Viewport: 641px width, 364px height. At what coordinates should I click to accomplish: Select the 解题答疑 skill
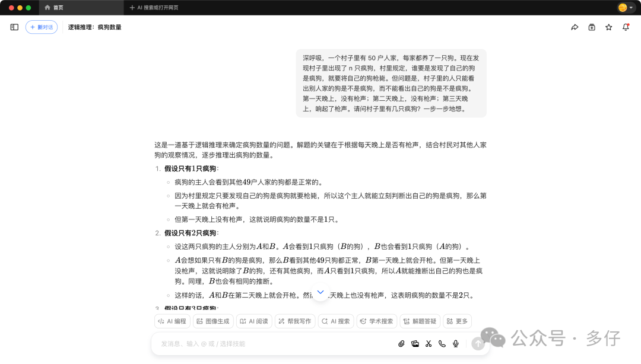pos(420,321)
